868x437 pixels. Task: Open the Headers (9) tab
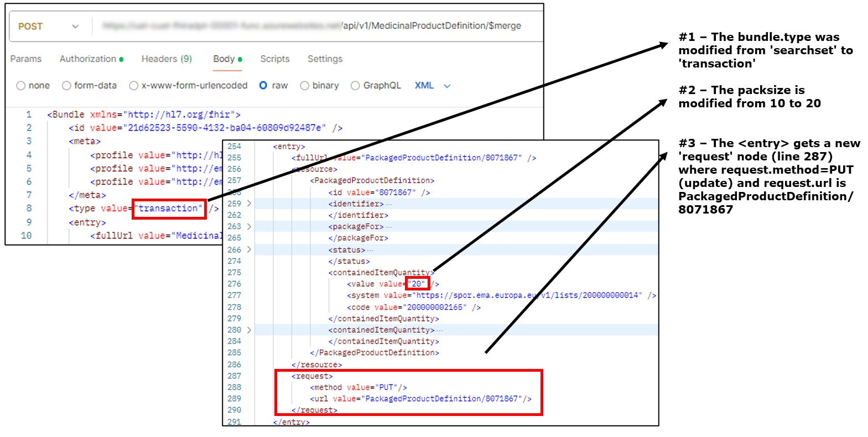click(167, 59)
